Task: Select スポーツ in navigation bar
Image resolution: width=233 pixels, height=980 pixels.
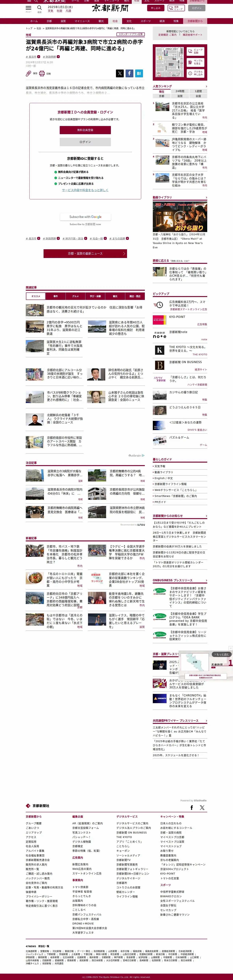Action: click(146, 21)
